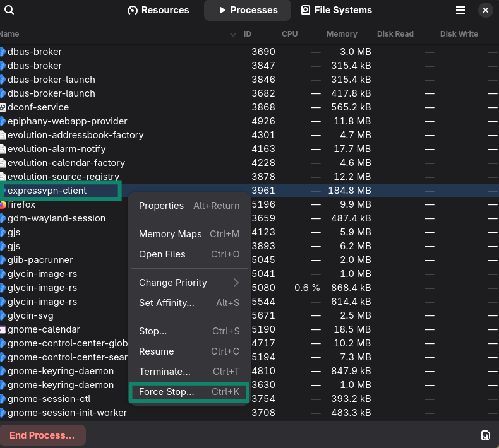This screenshot has height=448, width=499.
Task: Click the process ID 4926
Action: tap(263, 121)
